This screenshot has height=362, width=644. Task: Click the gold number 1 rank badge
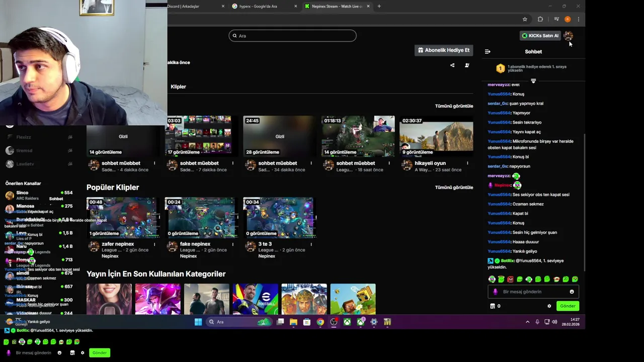point(500,68)
